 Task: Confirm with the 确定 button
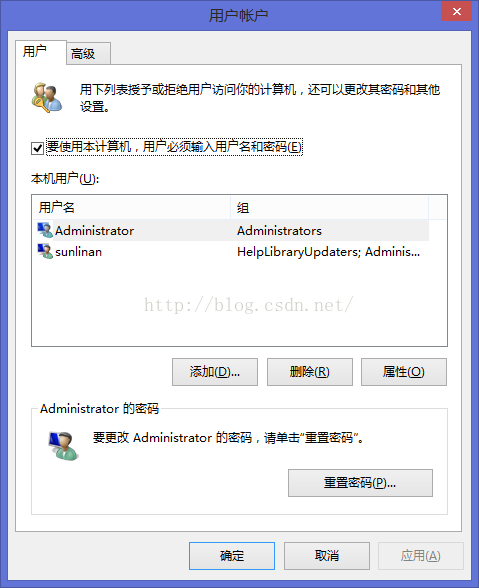(232, 556)
